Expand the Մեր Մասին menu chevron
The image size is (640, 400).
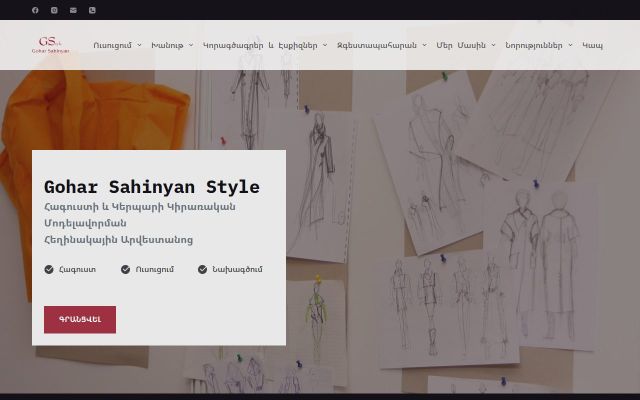(493, 45)
